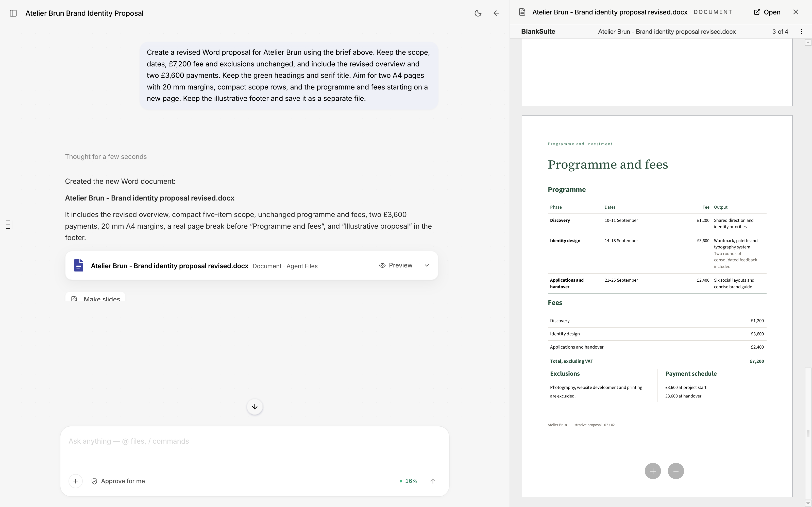Open the docx file icon in card
This screenshot has width=812, height=507.
[78, 265]
